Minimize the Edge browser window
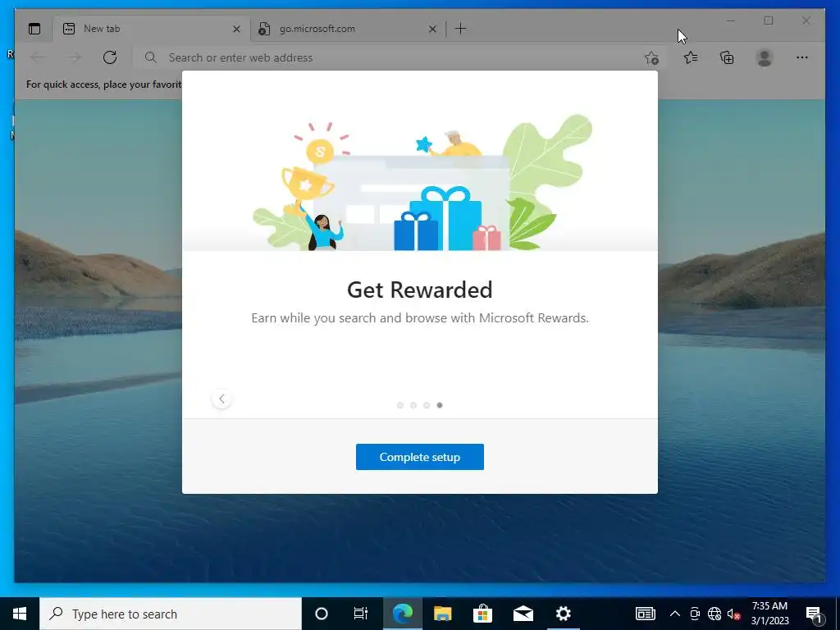840x630 pixels. [x=730, y=21]
